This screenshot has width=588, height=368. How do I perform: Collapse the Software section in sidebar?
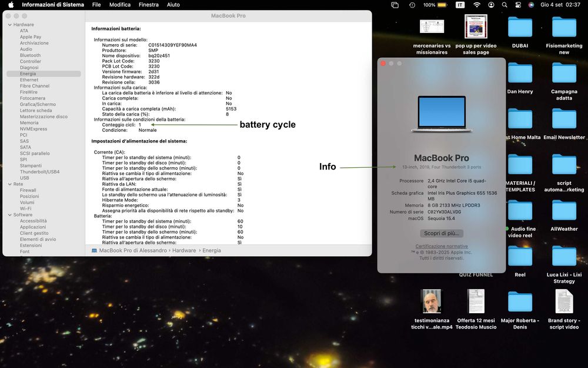pyautogui.click(x=10, y=215)
